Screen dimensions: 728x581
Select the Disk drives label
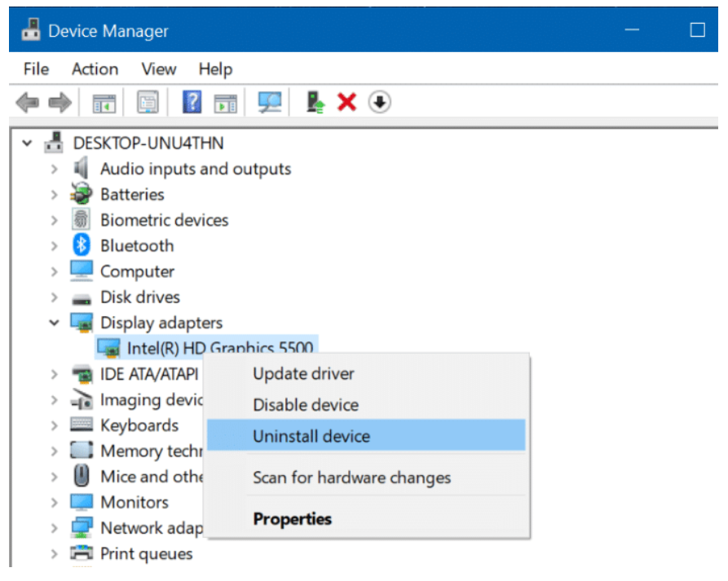point(140,297)
